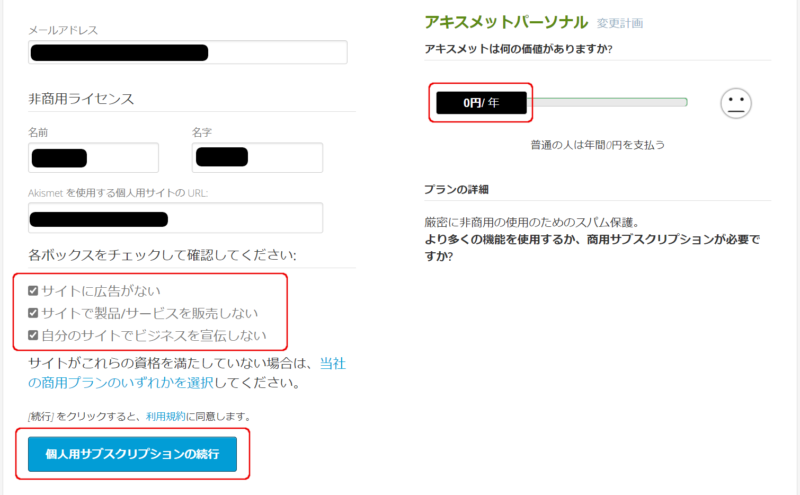Toggle the サイトに広告がない checkbox
The height and width of the screenshot is (495, 800).
pyautogui.click(x=33, y=291)
